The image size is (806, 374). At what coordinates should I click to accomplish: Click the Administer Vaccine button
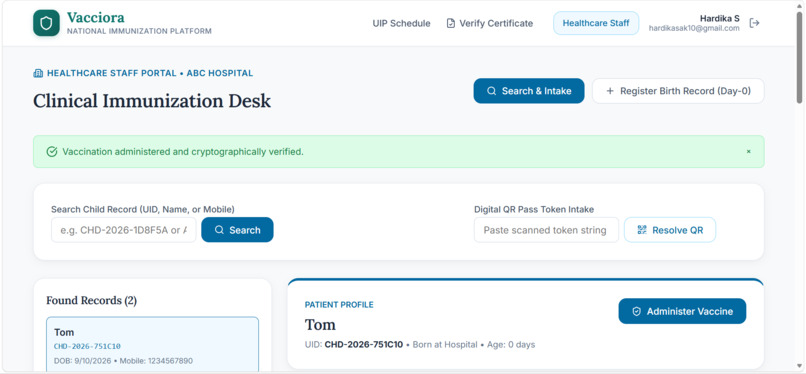[x=682, y=311]
